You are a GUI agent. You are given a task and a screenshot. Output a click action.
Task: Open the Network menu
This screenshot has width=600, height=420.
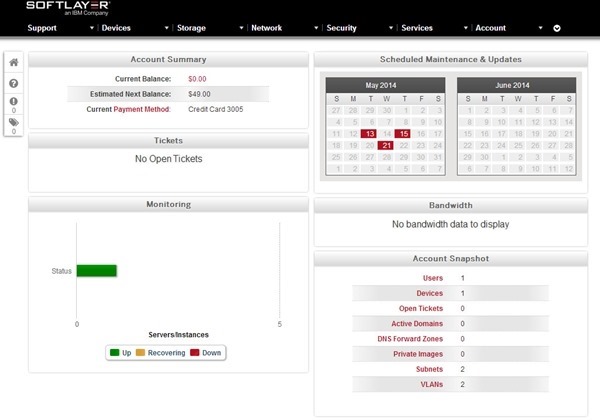coord(267,28)
